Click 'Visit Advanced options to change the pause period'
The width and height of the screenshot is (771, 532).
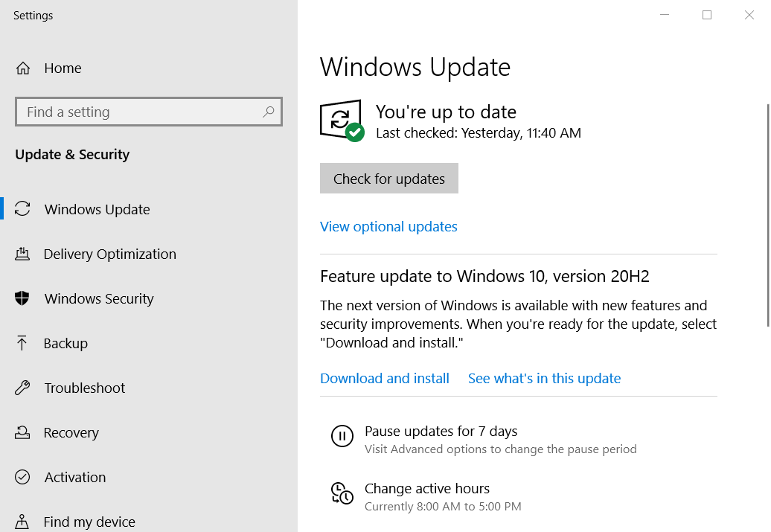tap(501, 449)
